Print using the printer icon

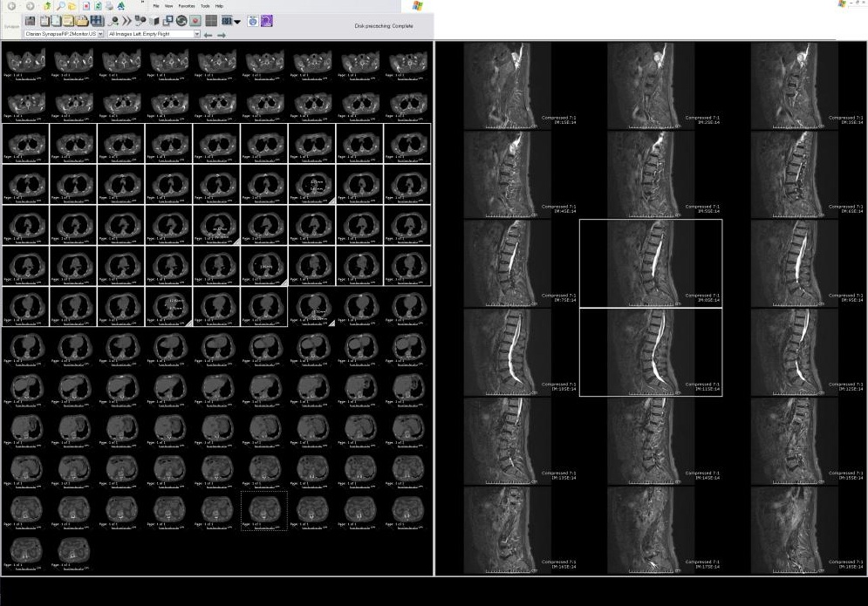(x=109, y=6)
